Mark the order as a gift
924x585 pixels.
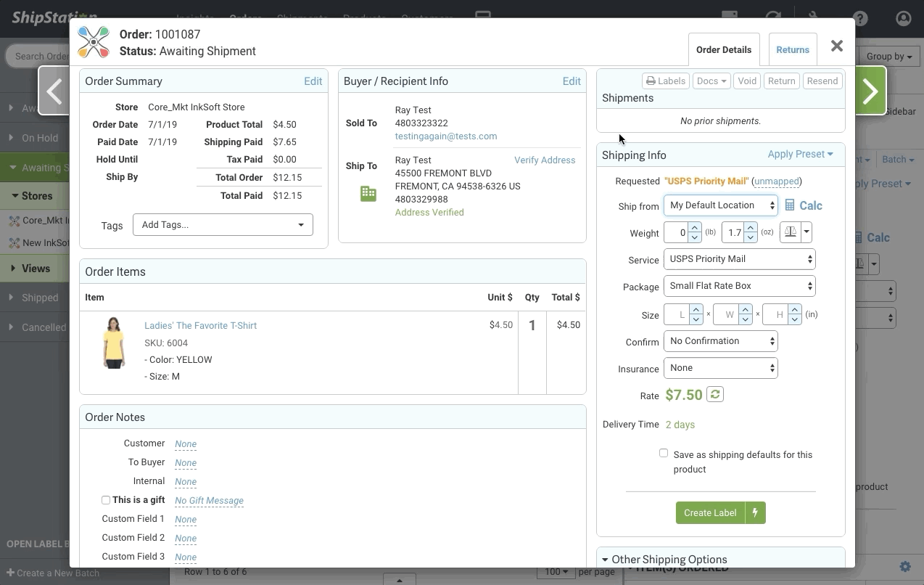(106, 499)
